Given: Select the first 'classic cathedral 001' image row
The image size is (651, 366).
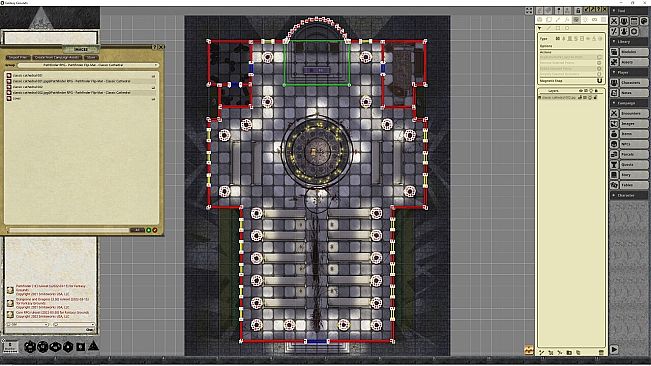Looking at the screenshot, I should point(81,76).
